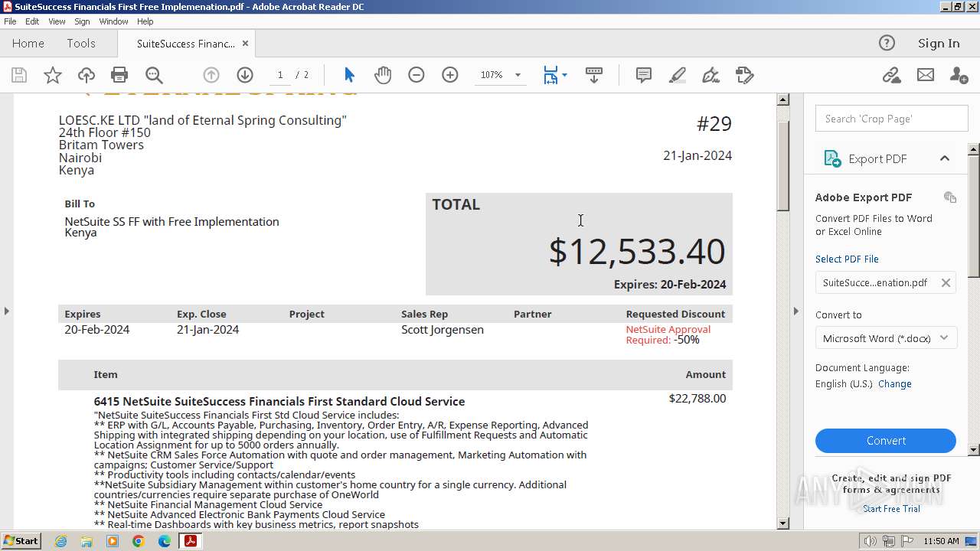Click the document scroll up arrow
Viewport: 980px width, 551px height.
[x=783, y=99]
